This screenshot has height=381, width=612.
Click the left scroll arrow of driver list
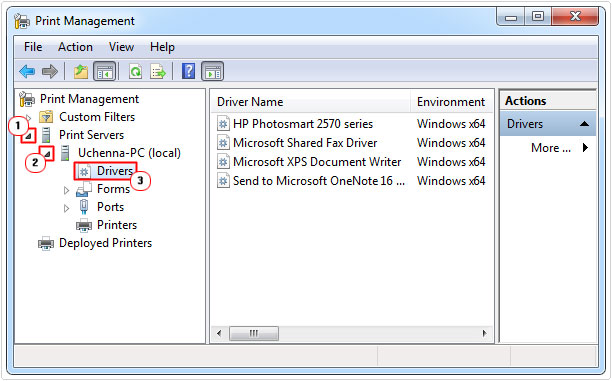[219, 333]
